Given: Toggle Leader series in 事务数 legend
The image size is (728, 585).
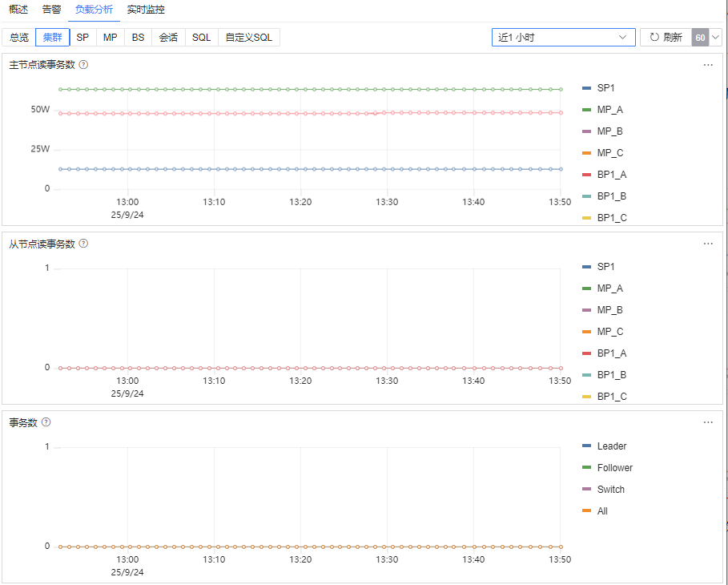Looking at the screenshot, I should pyautogui.click(x=604, y=446).
